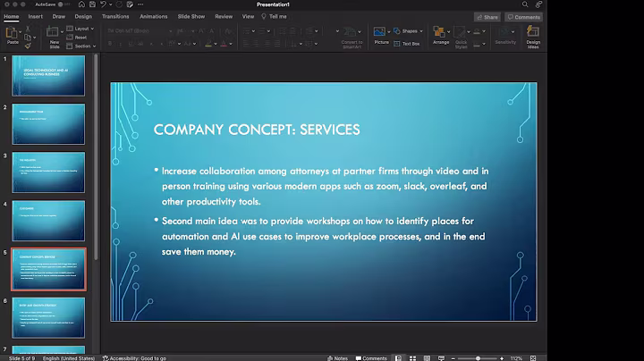Click the Arrange icon
This screenshot has height=361, width=644.
(438, 31)
